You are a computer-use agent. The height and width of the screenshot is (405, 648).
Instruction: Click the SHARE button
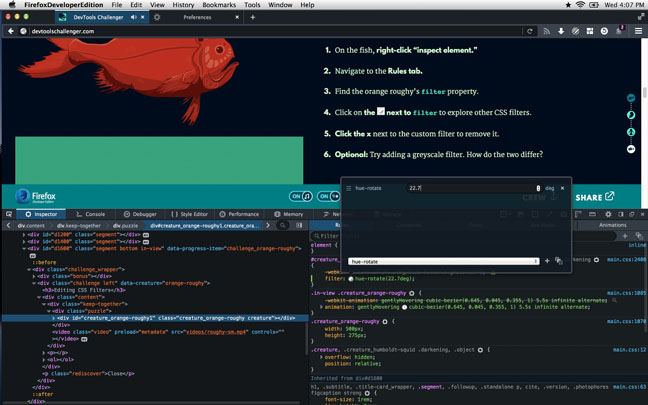(x=595, y=197)
